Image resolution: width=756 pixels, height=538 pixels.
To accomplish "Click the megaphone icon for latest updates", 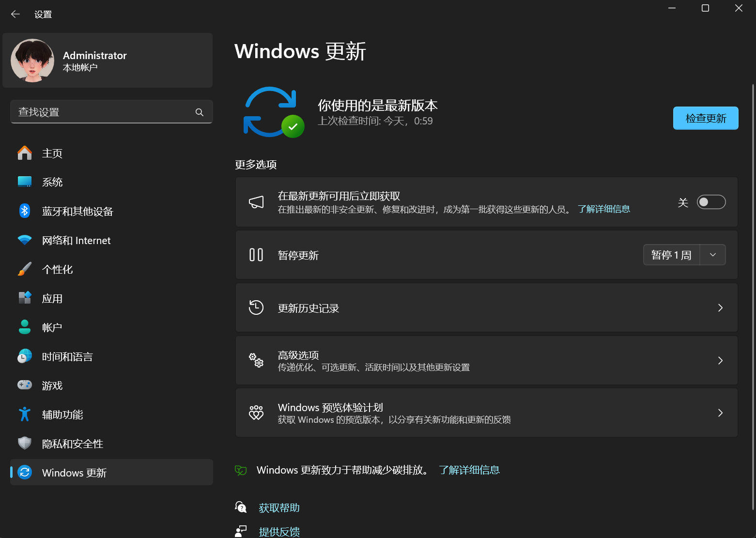I will (256, 202).
